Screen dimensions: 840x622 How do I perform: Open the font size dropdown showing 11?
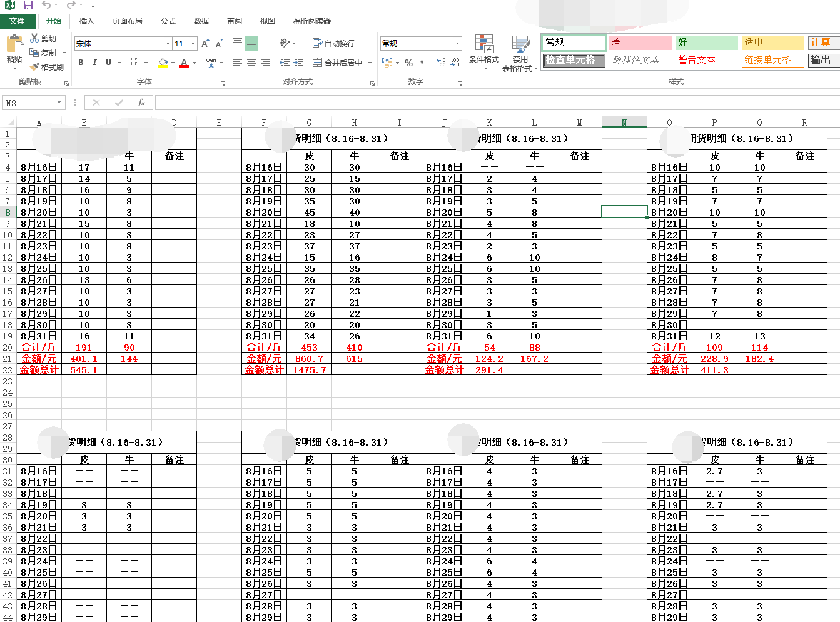[193, 44]
